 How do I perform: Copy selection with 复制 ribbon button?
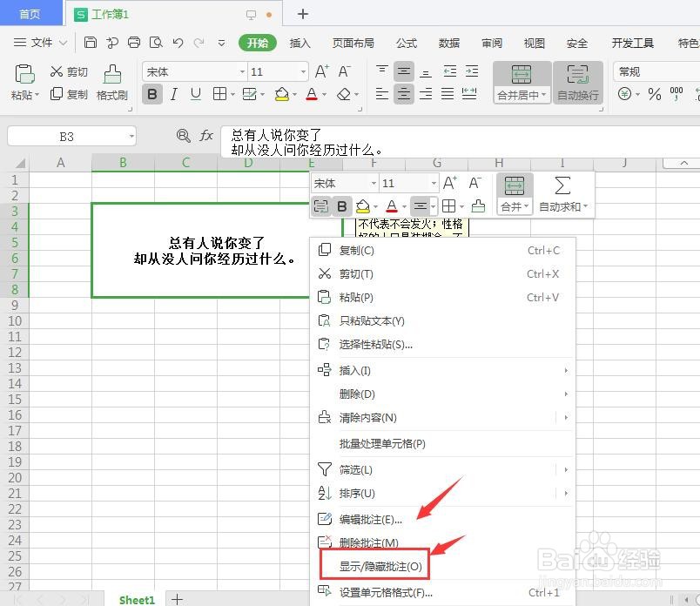tap(69, 94)
